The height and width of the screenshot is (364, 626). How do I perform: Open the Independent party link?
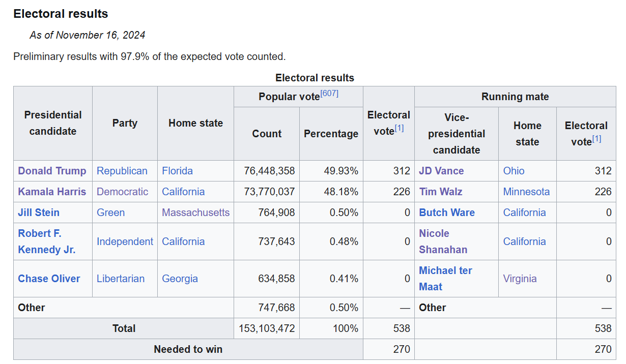(125, 241)
